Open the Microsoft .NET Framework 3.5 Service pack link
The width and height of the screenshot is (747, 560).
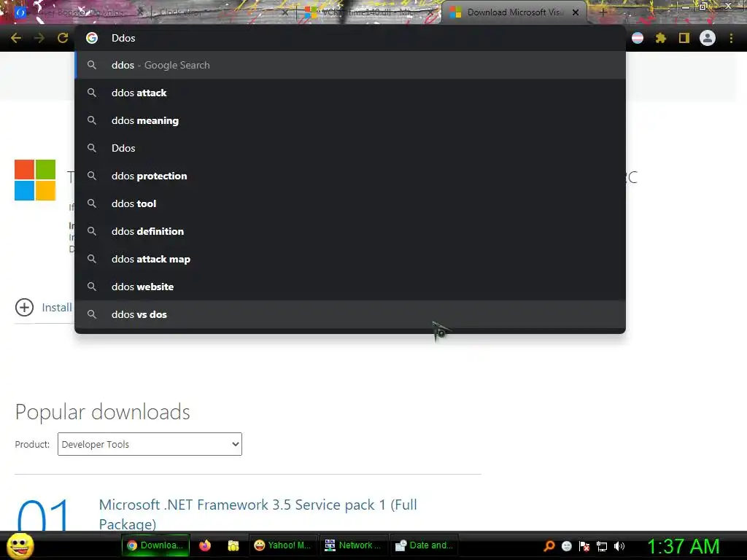pyautogui.click(x=258, y=514)
